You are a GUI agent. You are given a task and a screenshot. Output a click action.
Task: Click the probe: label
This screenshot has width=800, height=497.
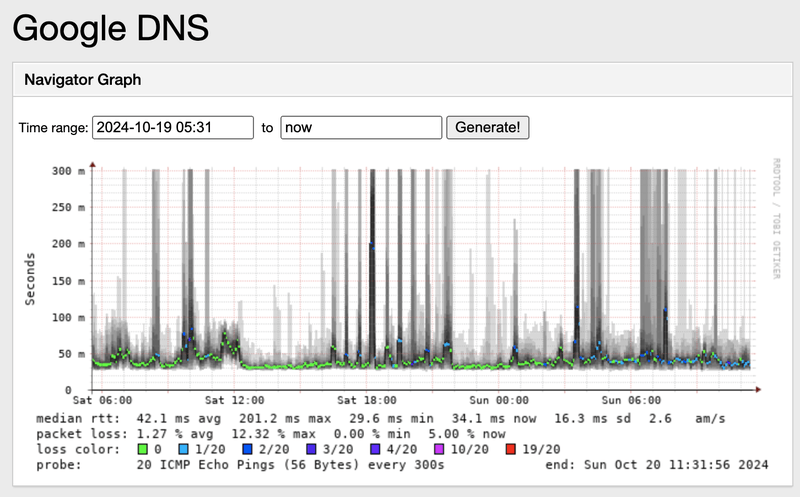59,465
